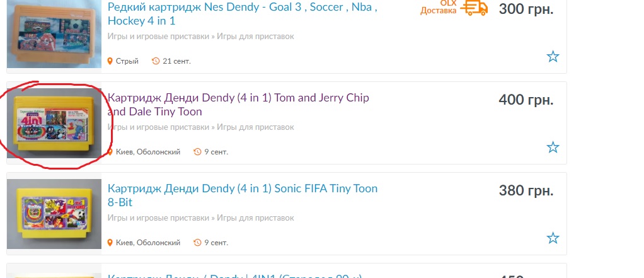Click the 400 грн. price
644x278 pixels.
(526, 100)
